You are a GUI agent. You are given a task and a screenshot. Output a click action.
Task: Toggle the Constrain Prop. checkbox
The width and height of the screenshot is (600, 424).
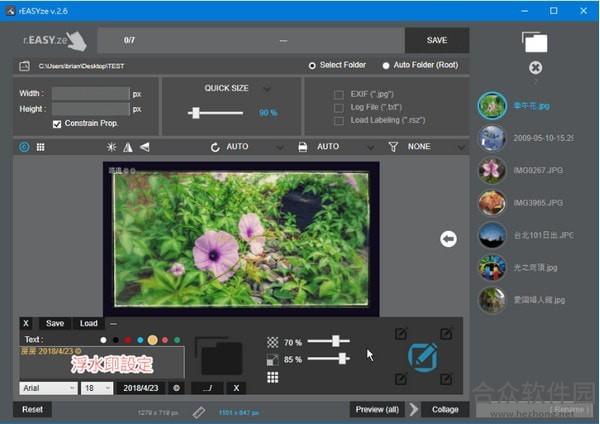(57, 124)
